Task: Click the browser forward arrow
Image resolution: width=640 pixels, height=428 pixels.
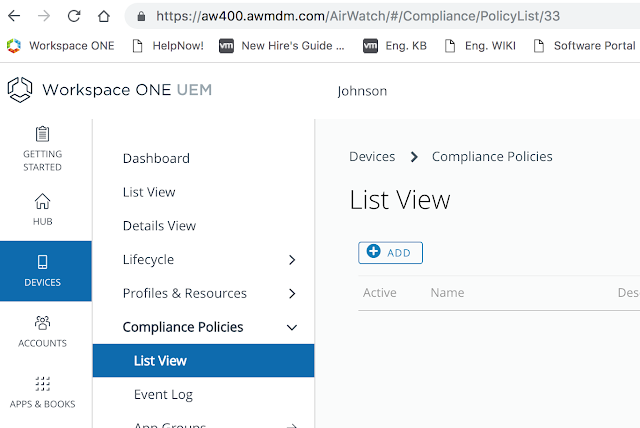Action: pos(42,16)
